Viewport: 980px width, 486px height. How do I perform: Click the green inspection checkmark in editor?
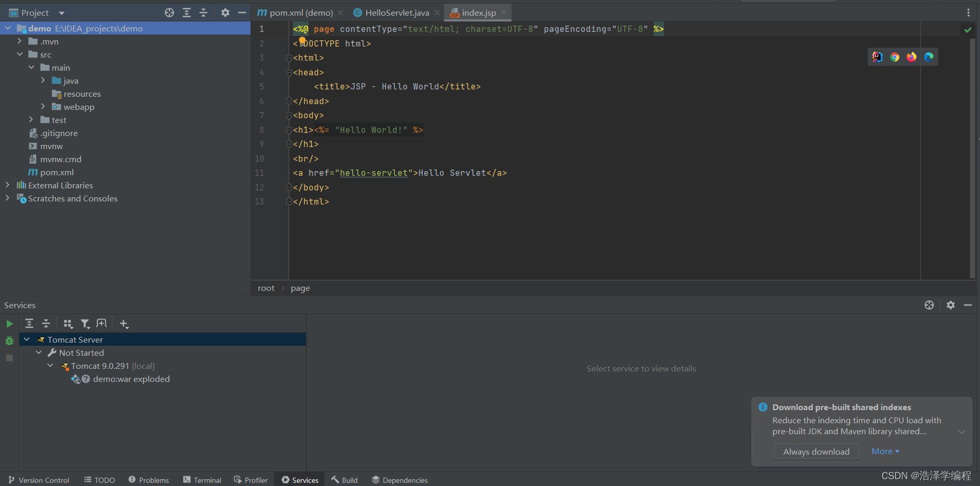click(x=968, y=30)
